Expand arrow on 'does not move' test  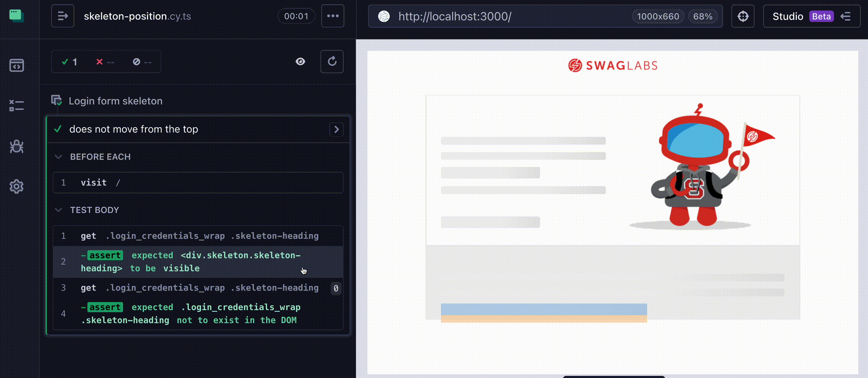pos(336,129)
